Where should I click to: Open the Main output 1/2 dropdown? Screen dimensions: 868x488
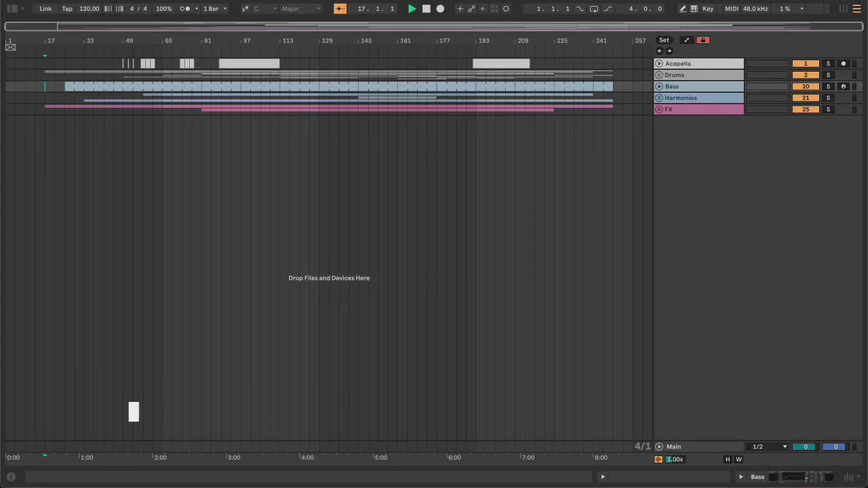click(769, 447)
